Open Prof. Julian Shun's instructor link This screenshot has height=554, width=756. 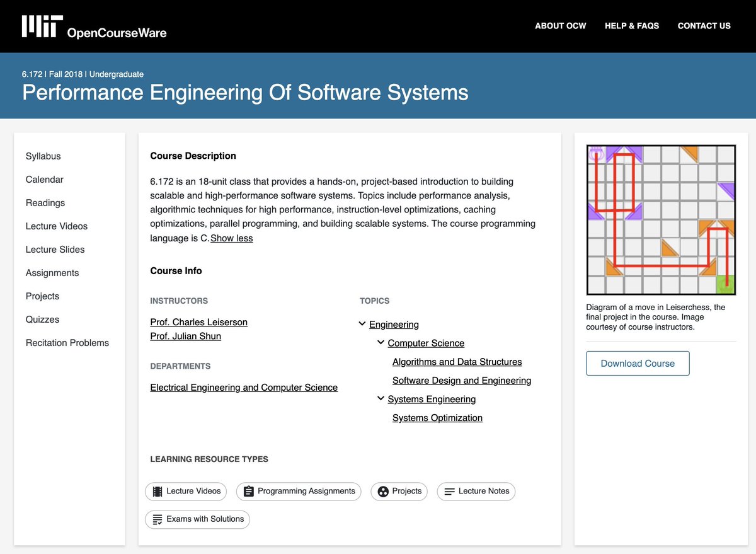pyautogui.click(x=186, y=336)
